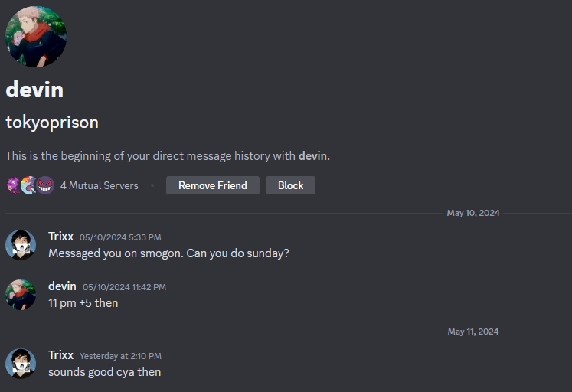Viewport: 572px width, 392px height.
Task: Click the 'sounds good cya then' message
Action: tap(104, 372)
